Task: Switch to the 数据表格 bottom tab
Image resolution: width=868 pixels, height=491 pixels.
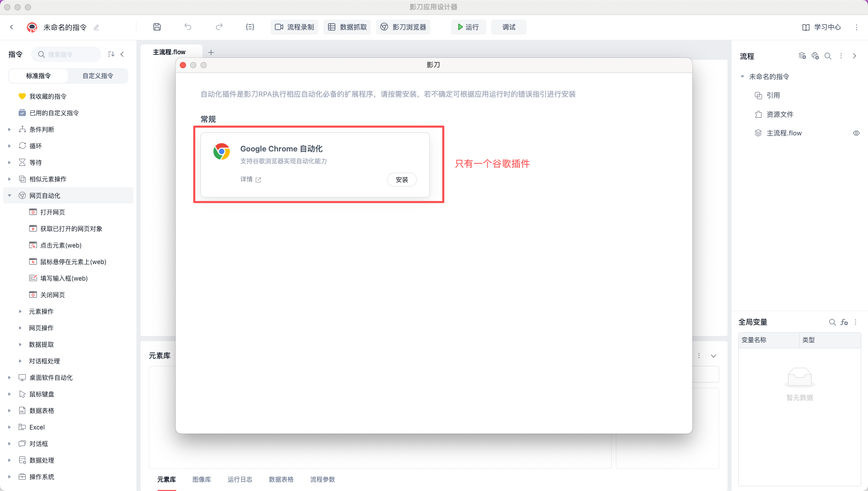Action: click(281, 480)
